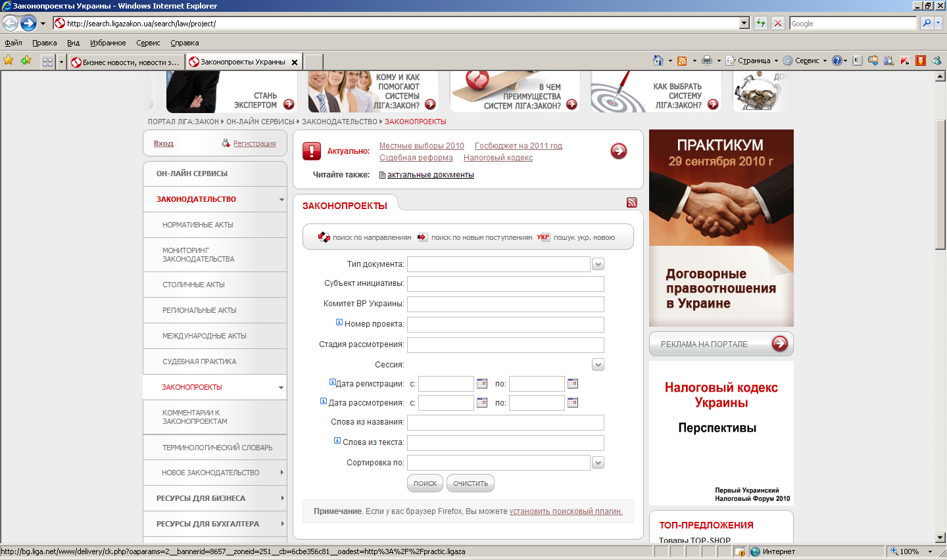947x560 pixels.
Task: Expand the Сессия dropdown arrow
Action: coord(598,365)
